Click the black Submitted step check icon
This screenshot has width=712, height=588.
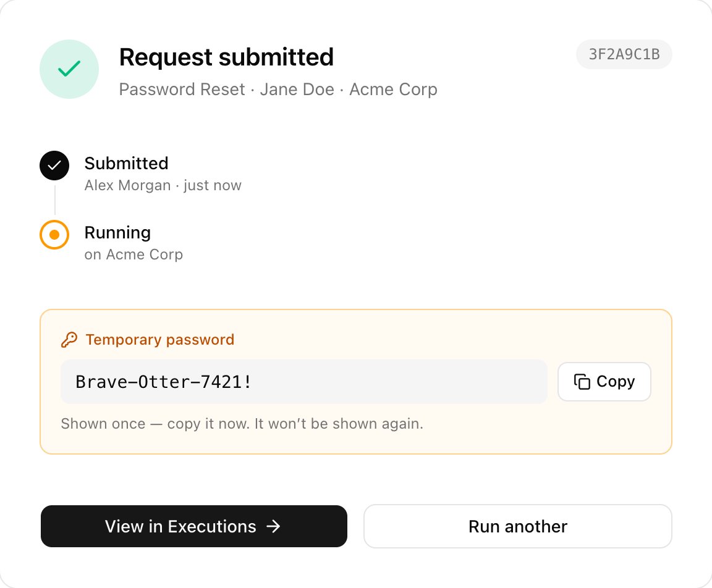pos(54,166)
